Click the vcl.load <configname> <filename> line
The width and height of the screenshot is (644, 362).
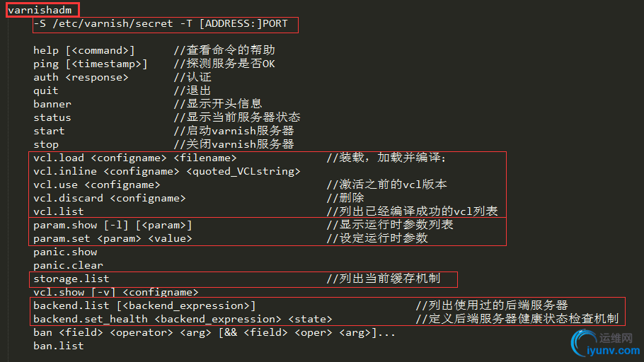coord(134,158)
